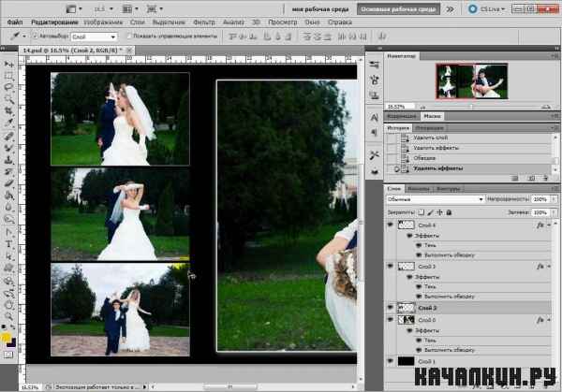Collapse effects arrow on Слой 0
This screenshot has width=562, height=392.
550,320
